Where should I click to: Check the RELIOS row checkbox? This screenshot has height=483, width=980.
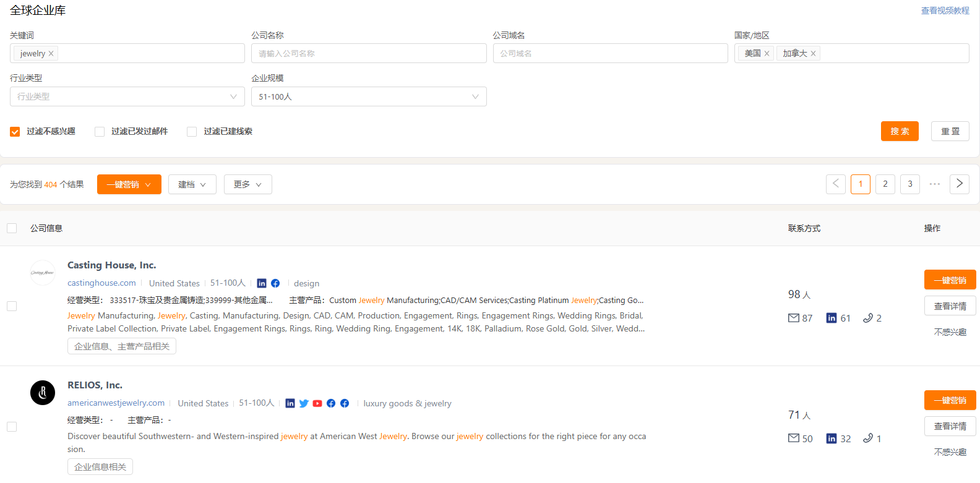(12, 427)
